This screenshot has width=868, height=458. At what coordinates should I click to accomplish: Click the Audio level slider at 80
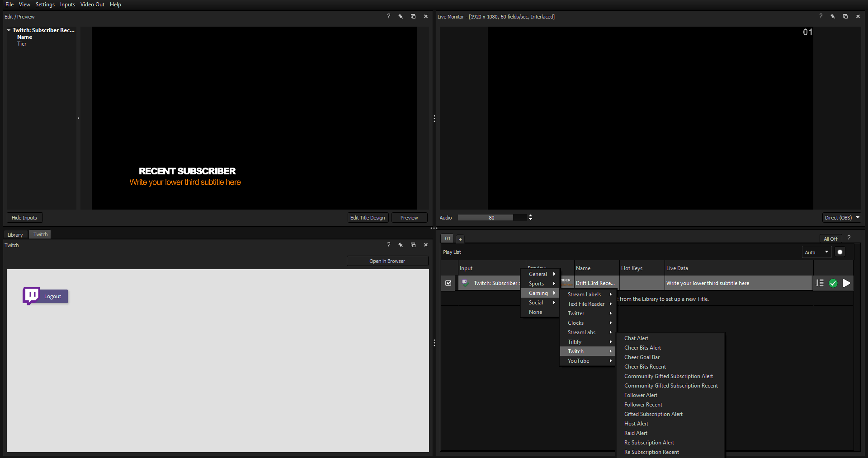pyautogui.click(x=492, y=218)
